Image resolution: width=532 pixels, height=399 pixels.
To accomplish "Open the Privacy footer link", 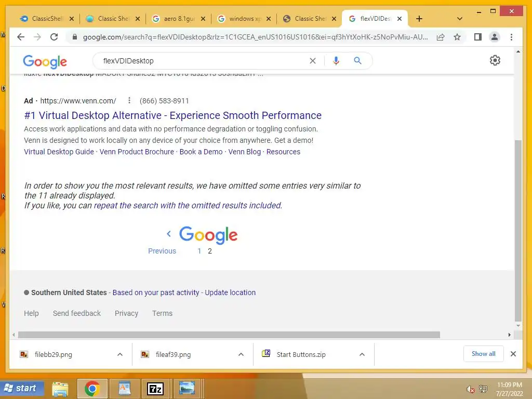I will click(126, 313).
